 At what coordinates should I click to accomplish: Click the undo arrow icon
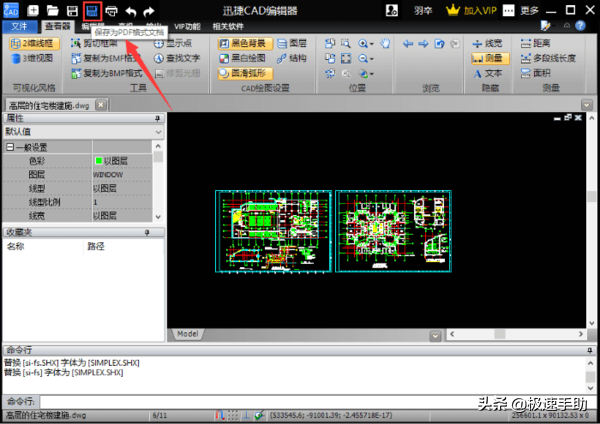pos(131,11)
